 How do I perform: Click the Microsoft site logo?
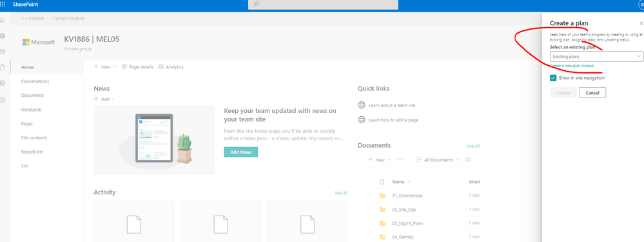tap(39, 43)
